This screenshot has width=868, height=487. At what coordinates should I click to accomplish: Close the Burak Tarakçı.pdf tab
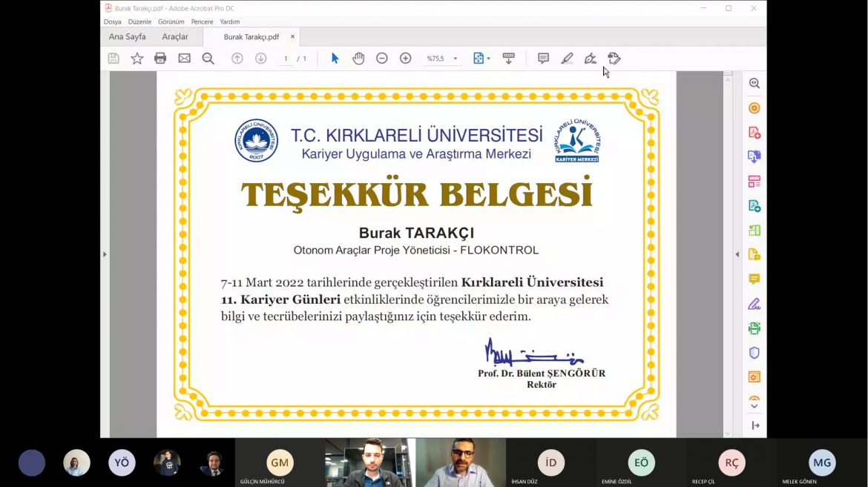[292, 36]
